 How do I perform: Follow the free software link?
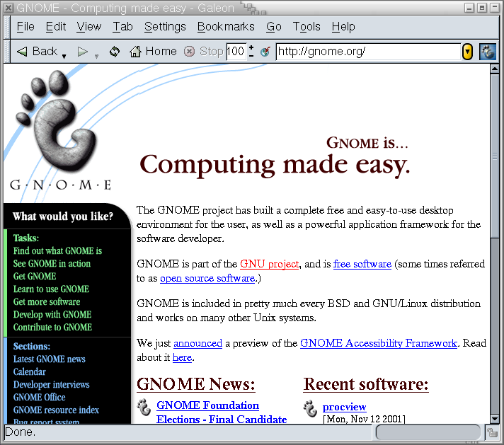pyautogui.click(x=362, y=264)
